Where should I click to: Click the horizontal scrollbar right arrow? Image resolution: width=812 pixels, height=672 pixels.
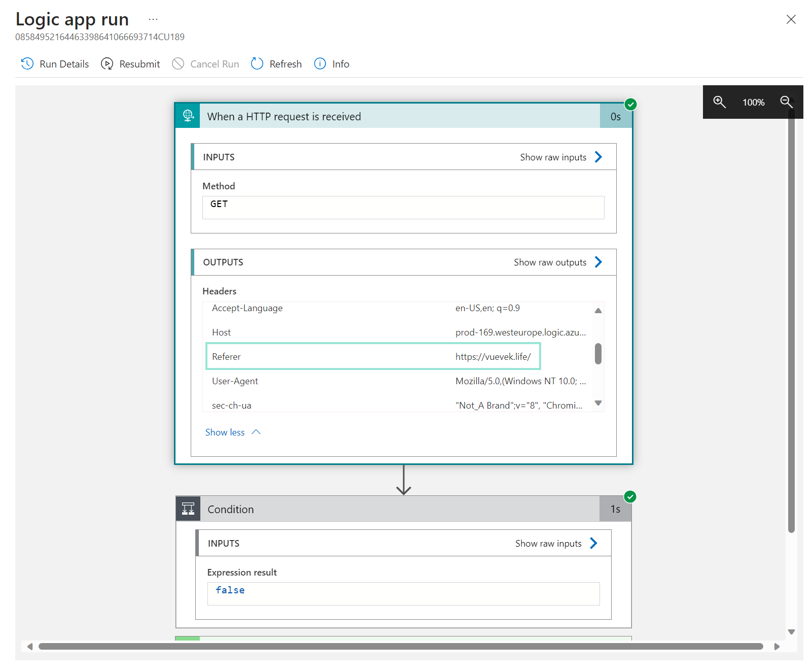pyautogui.click(x=776, y=647)
